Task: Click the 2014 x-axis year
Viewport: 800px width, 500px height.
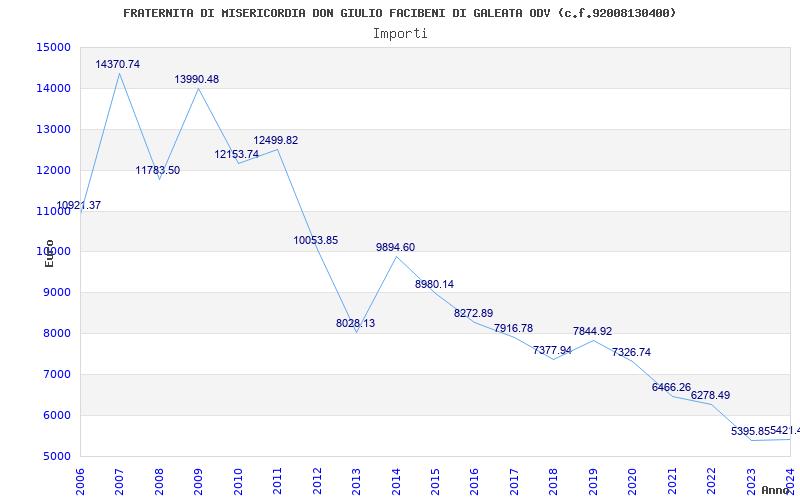Action: tap(396, 481)
